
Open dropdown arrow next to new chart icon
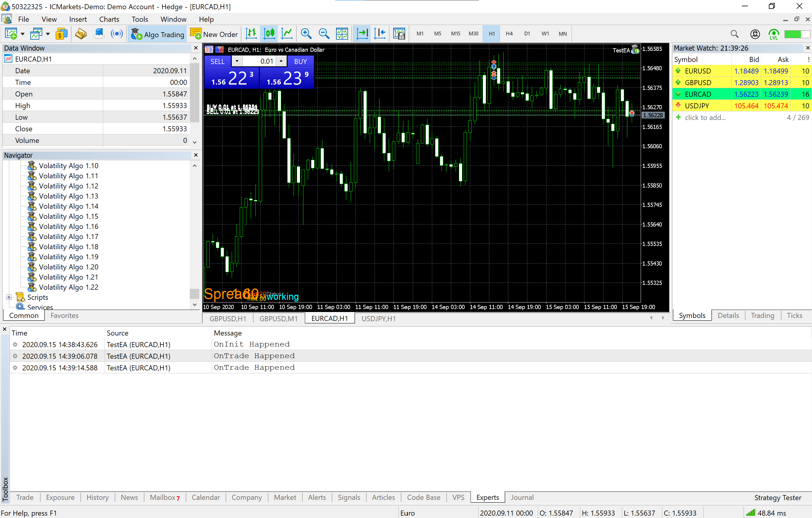23,34
